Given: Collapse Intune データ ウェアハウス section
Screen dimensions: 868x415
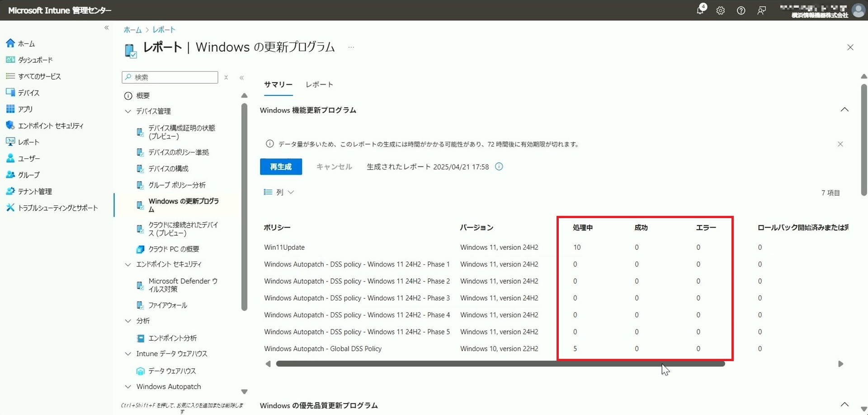Looking at the screenshot, I should (x=128, y=354).
